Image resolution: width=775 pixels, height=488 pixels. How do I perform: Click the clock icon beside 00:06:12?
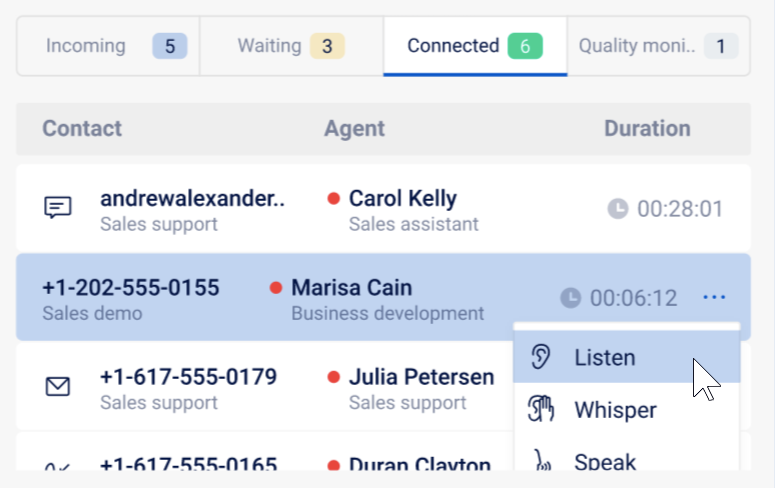pos(570,298)
